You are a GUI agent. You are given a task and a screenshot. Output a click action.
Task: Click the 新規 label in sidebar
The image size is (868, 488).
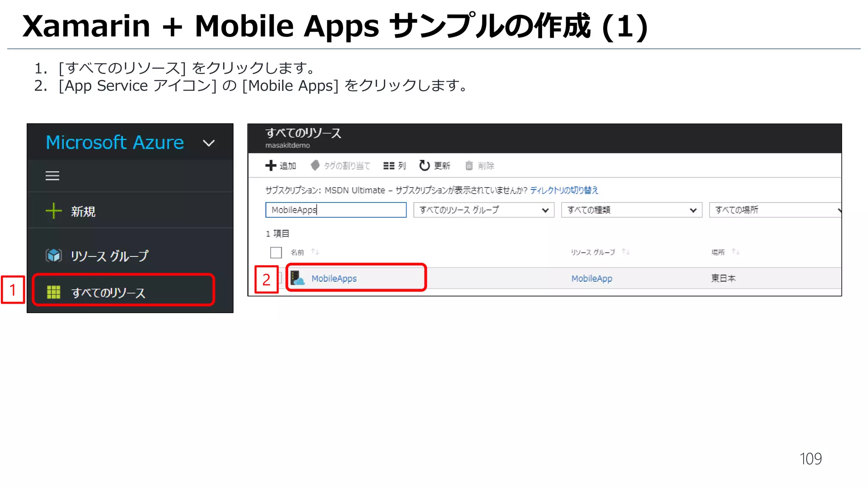coord(83,211)
